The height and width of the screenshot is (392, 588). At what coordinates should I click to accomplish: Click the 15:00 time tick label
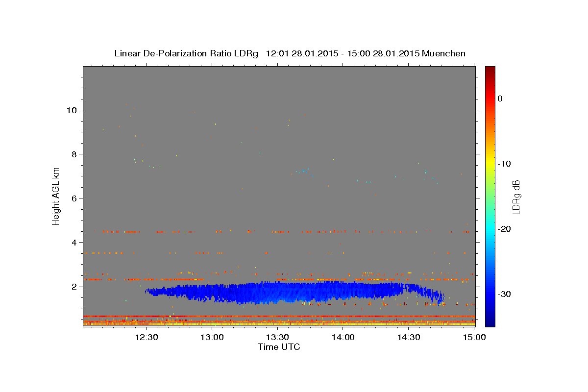[x=474, y=337]
